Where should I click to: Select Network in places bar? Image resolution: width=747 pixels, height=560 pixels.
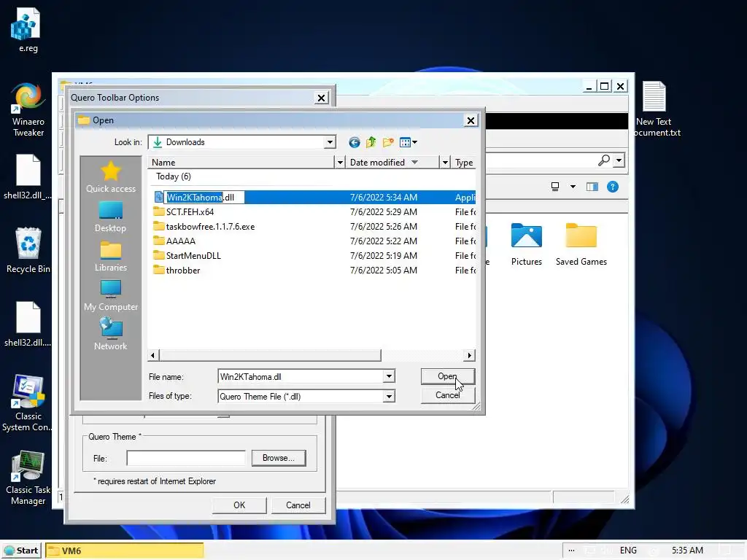[111, 335]
